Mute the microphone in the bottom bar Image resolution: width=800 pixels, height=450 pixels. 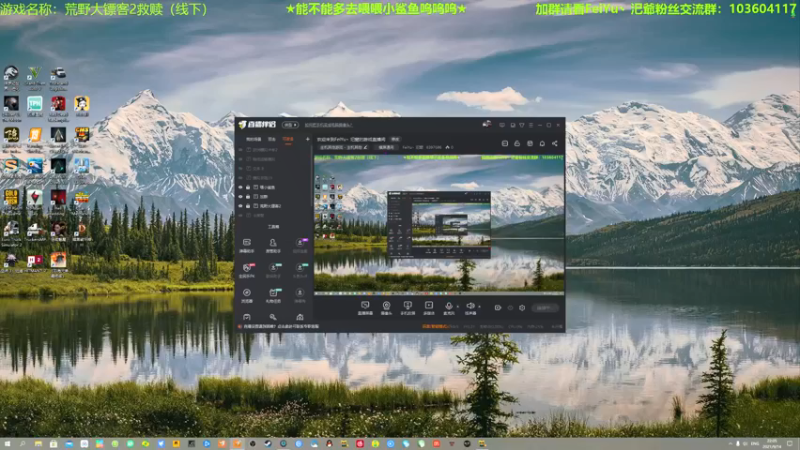coord(448,308)
